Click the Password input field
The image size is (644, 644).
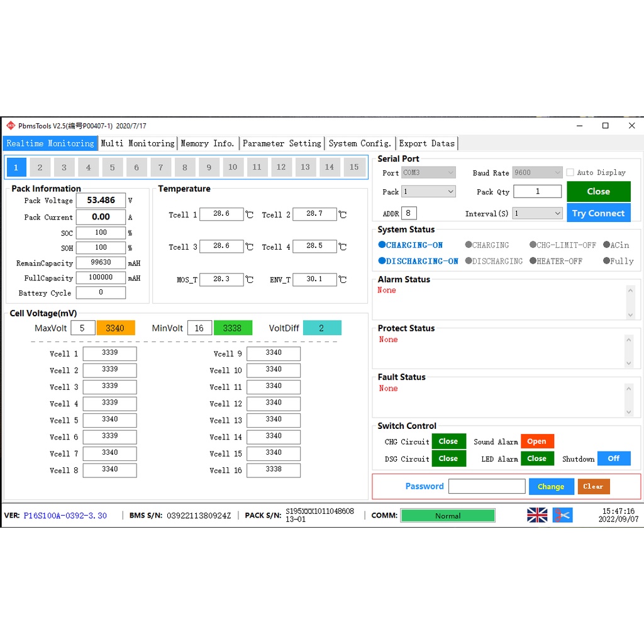[x=486, y=486]
